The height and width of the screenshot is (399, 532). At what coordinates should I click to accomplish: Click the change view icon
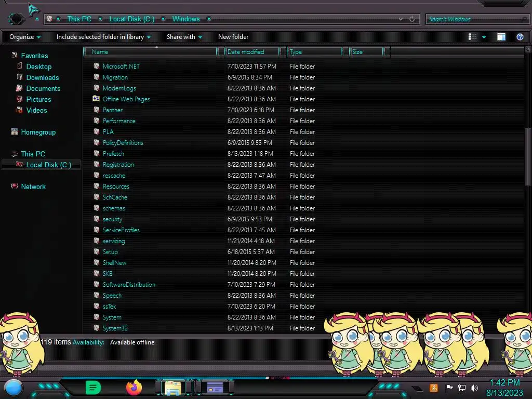472,37
